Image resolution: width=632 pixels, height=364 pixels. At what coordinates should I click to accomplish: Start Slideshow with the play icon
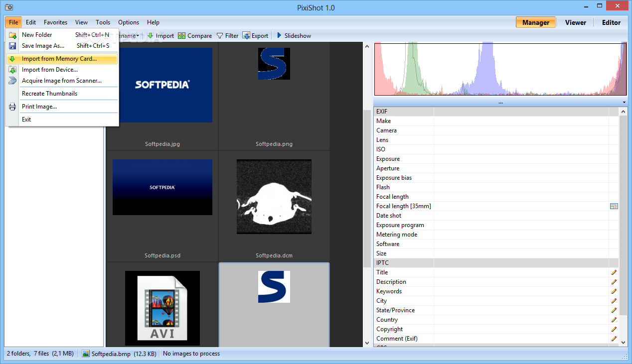(x=279, y=35)
